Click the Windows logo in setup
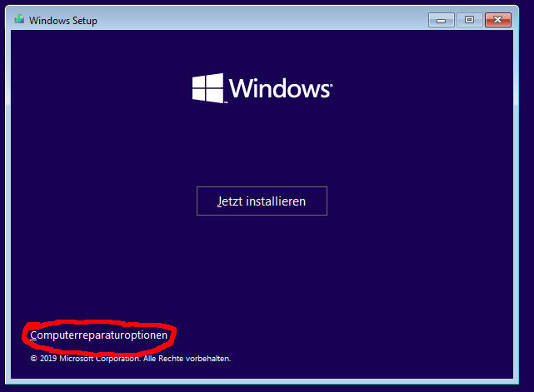This screenshot has width=534, height=392. tap(262, 88)
